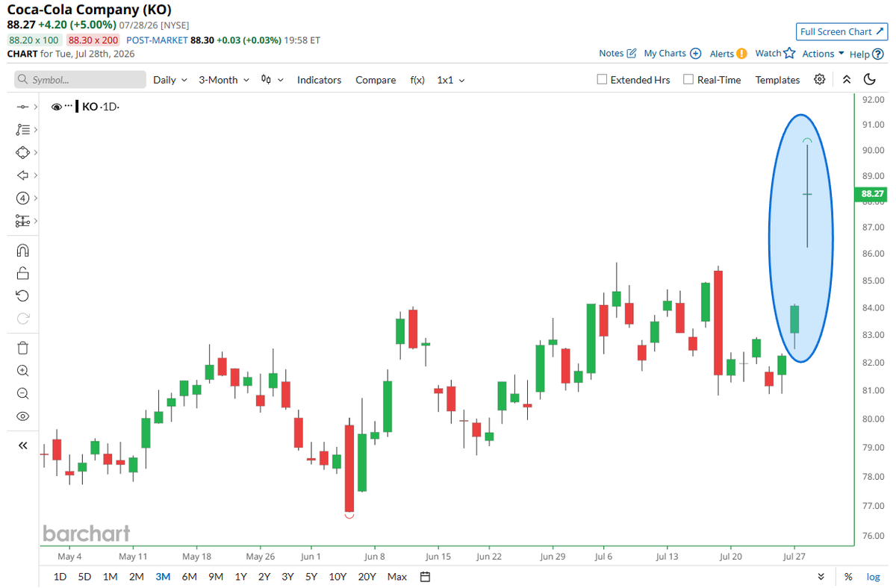896x588 pixels.
Task: Open the Templates menu
Action: pos(777,80)
